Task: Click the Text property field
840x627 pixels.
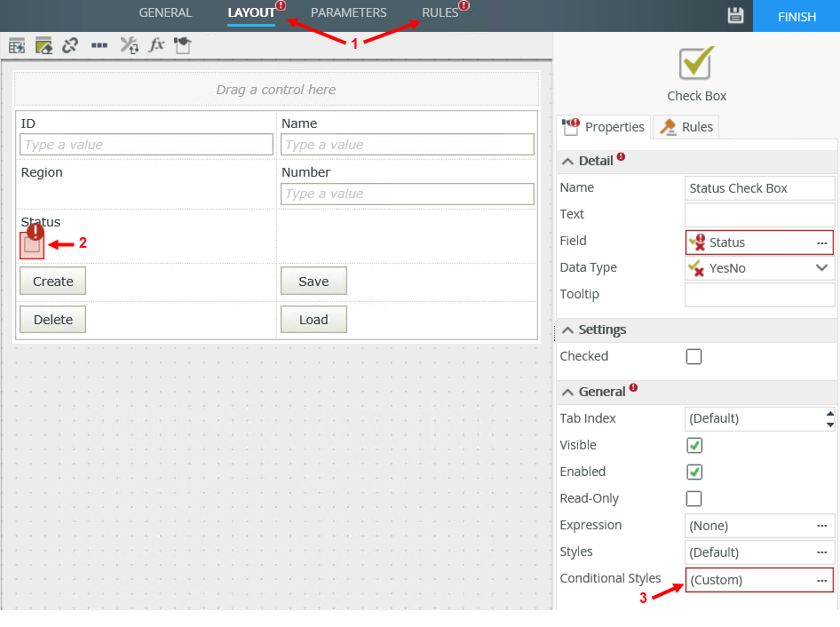Action: click(x=760, y=214)
